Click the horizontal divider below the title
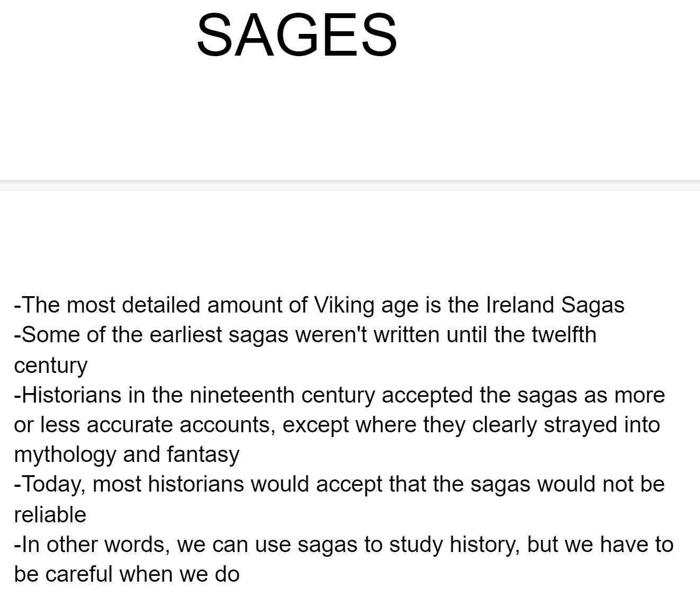Screen dimensions: 700x614 (349, 185)
